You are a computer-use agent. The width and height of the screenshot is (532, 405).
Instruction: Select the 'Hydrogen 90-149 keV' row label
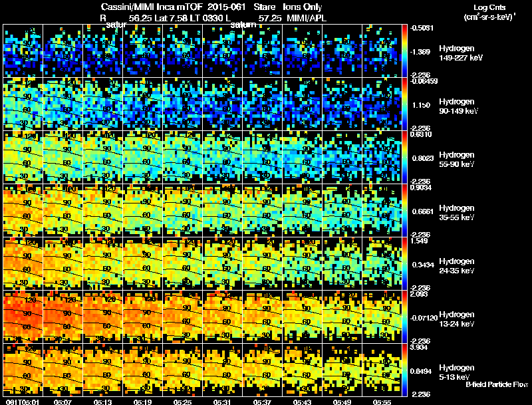tap(459, 106)
